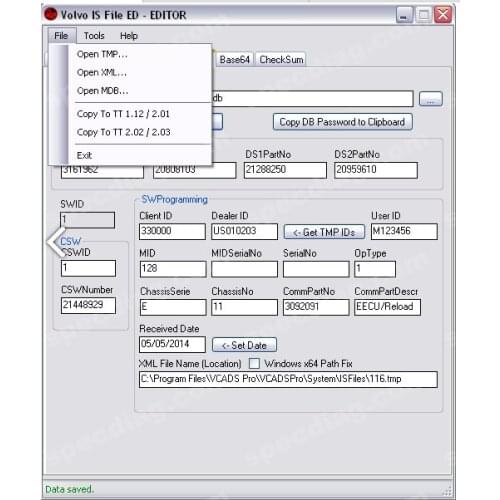This screenshot has height=500, width=500.
Task: Open the File menu
Action: (62, 36)
